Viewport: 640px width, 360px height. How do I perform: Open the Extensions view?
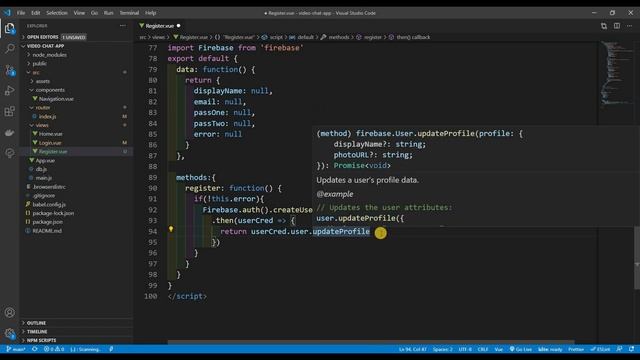pyautogui.click(x=9, y=111)
